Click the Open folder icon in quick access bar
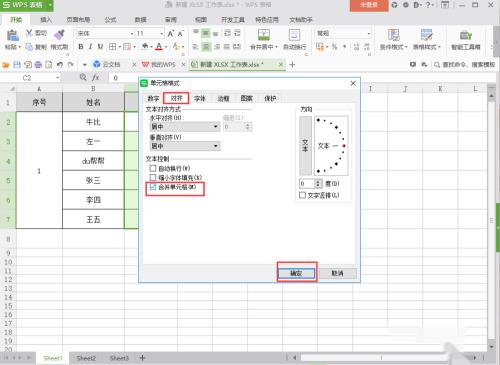The width and height of the screenshot is (500, 365). pyautogui.click(x=6, y=64)
